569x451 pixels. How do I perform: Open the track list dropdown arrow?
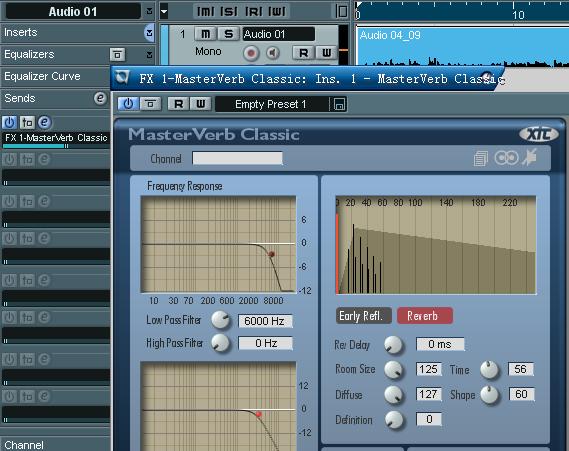[164, 12]
